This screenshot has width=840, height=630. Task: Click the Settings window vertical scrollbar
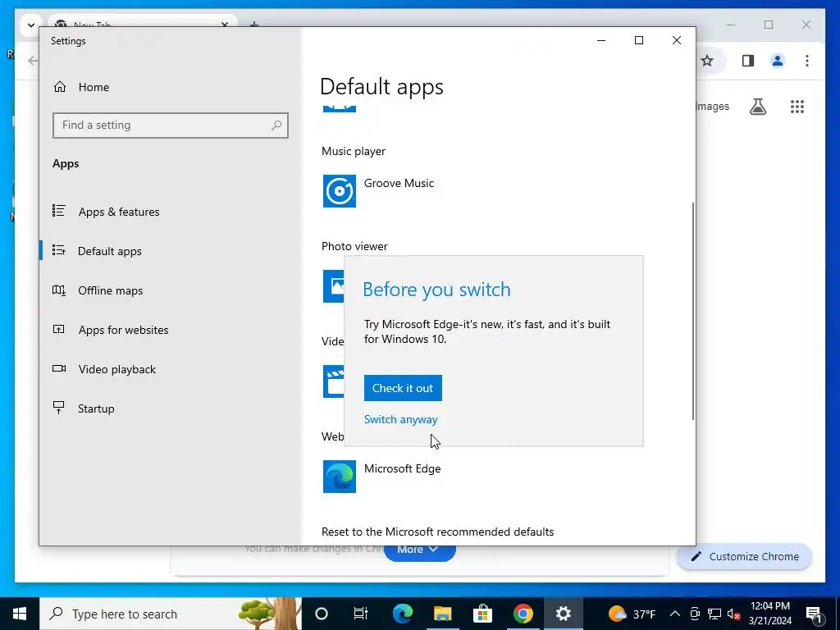point(692,311)
